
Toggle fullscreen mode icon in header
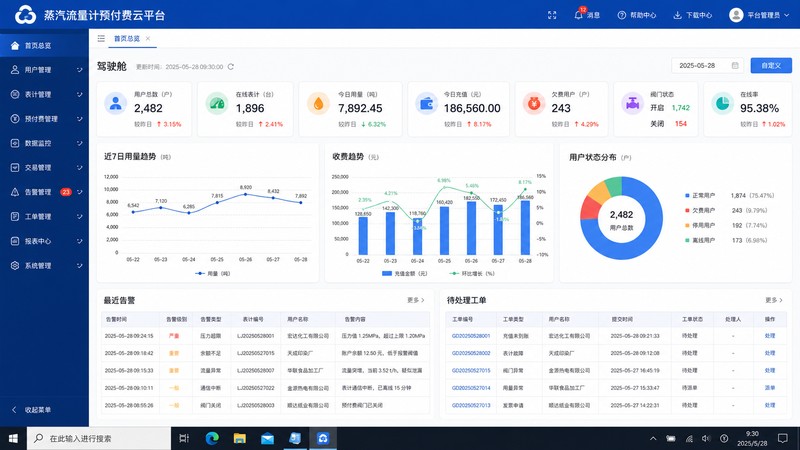coord(552,15)
